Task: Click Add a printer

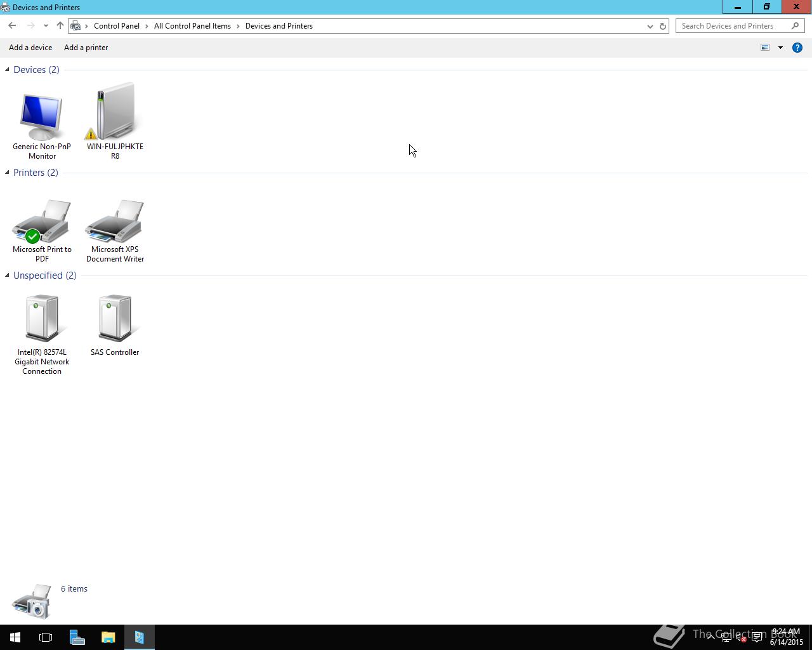Action: (x=86, y=48)
